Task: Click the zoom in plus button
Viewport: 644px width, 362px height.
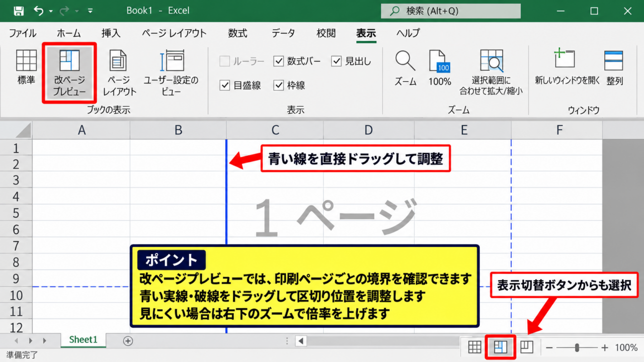Action: (605, 347)
